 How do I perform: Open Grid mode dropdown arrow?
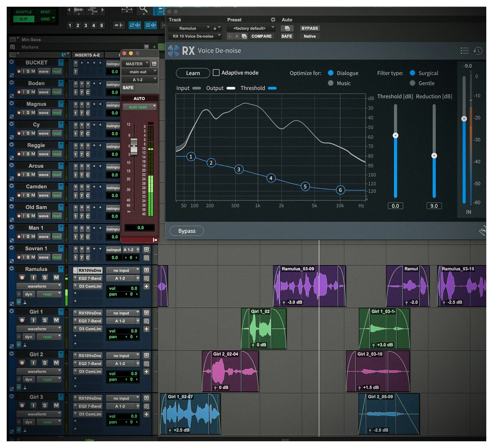[54, 18]
